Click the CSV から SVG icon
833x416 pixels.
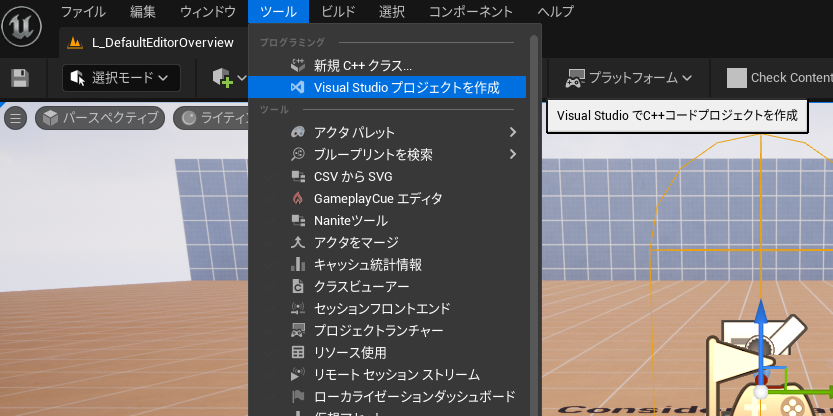(x=298, y=176)
